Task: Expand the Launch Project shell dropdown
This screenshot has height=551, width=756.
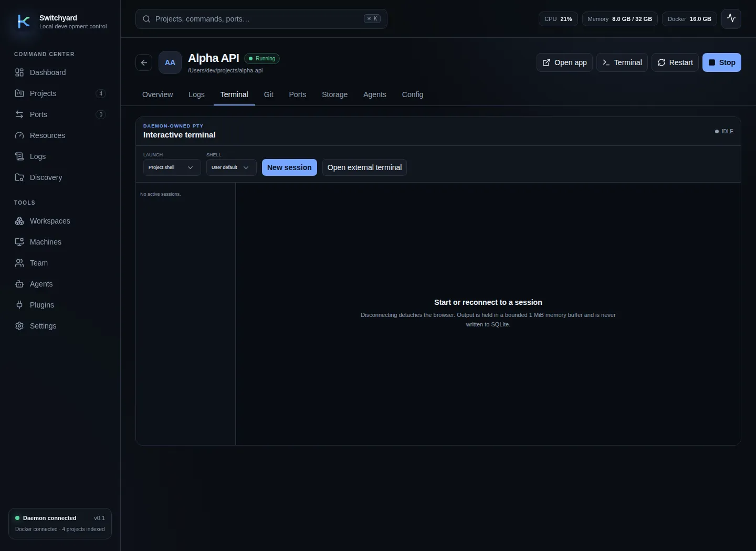Action: point(172,167)
